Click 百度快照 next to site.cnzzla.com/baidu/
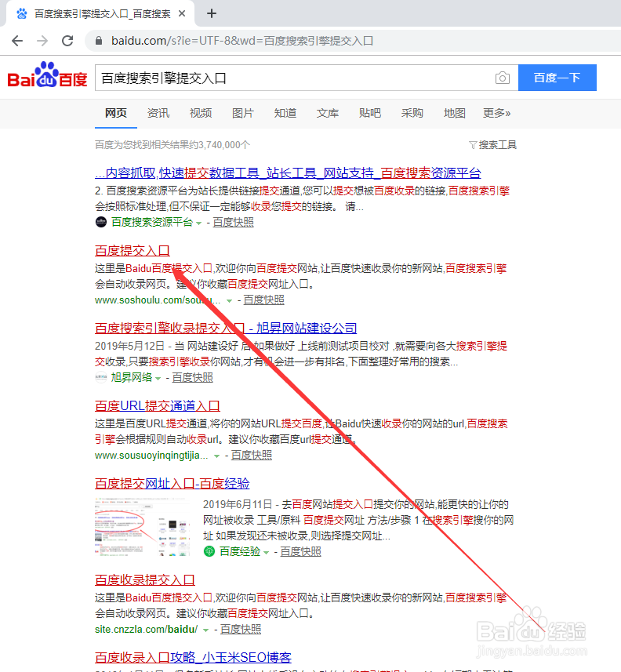The height and width of the screenshot is (672, 621). 241,629
